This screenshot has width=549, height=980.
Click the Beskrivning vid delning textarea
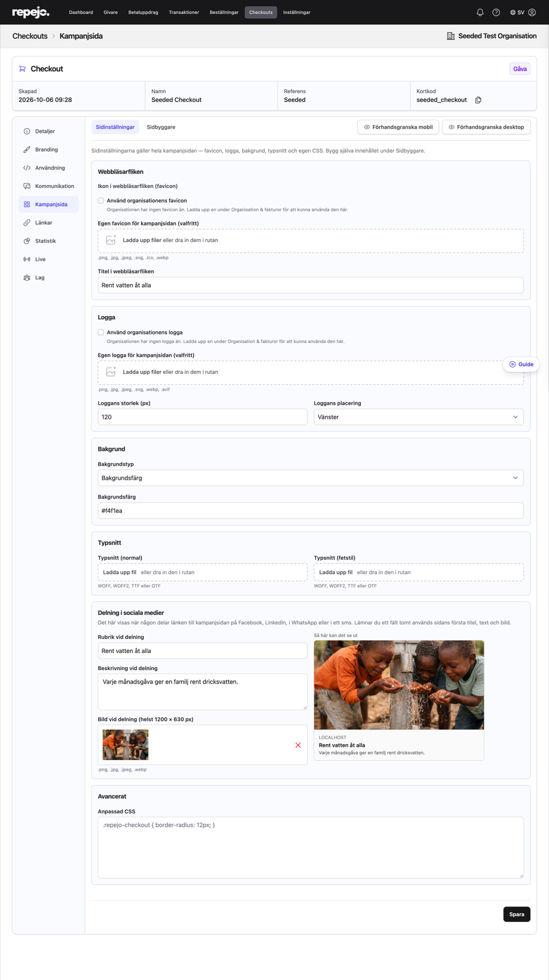click(x=203, y=692)
